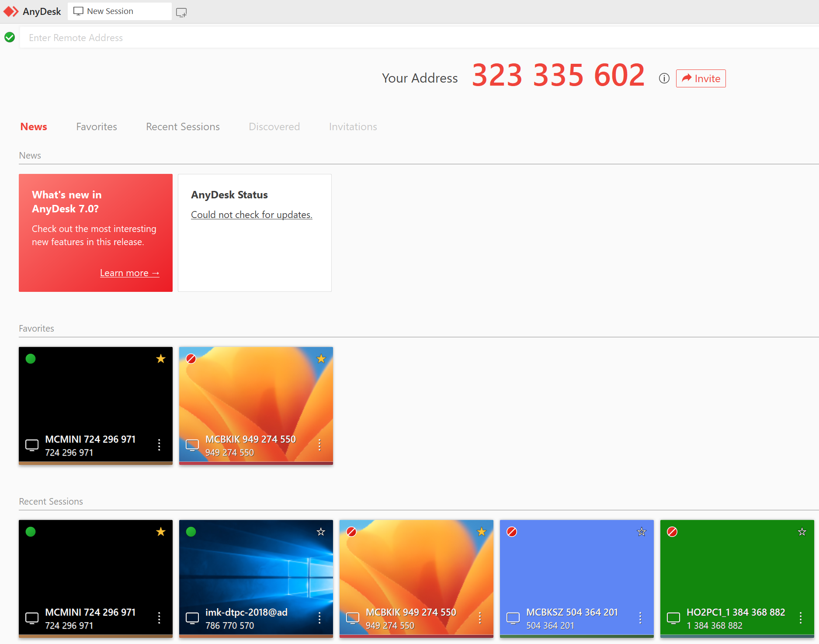Viewport: 819px width, 644px height.
Task: Switch to the Favorites tab
Action: (x=97, y=127)
